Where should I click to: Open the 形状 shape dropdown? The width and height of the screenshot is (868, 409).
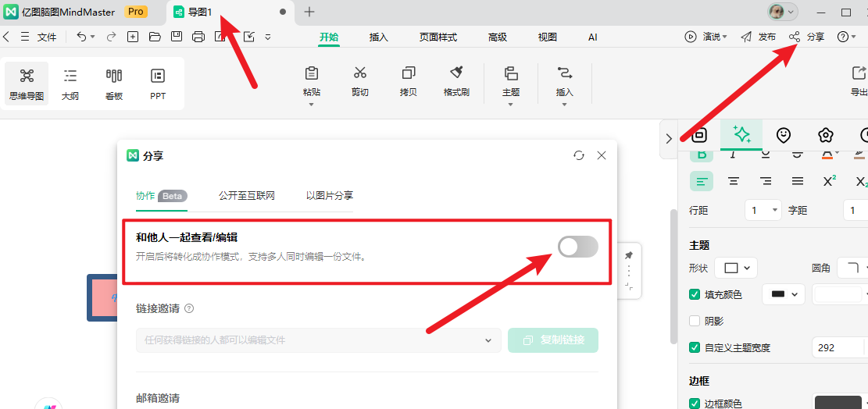pos(737,268)
